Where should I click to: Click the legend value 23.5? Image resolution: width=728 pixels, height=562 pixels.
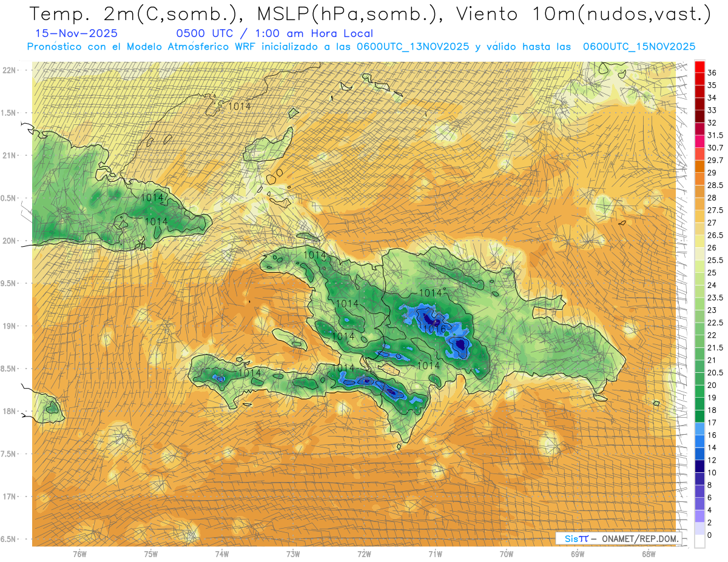(715, 298)
